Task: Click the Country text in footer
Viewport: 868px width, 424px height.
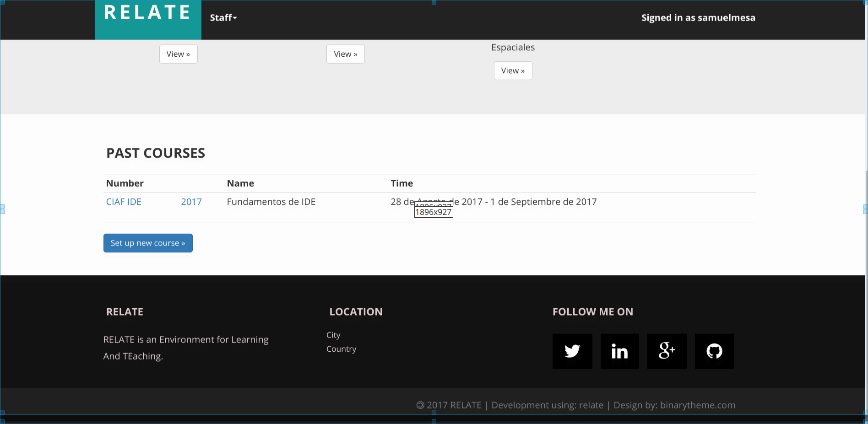Action: (341, 349)
